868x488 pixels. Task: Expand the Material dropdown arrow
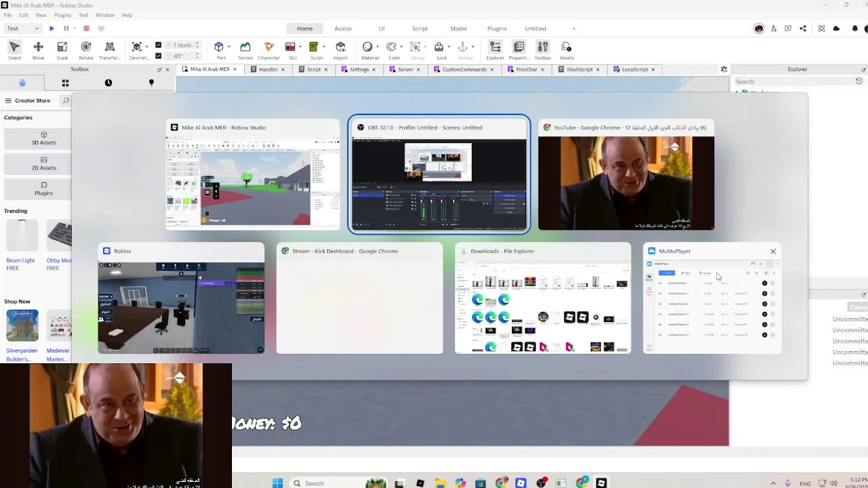(378, 47)
